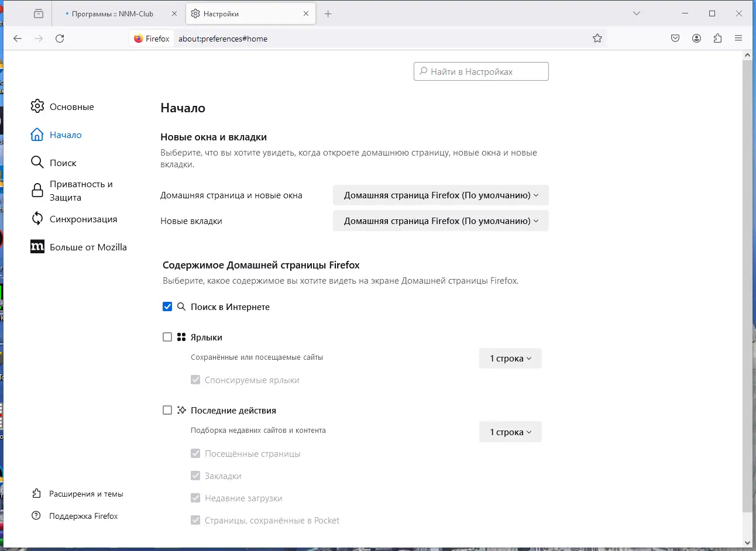Click 'Найти в Настройках' search field
Image resolution: width=756 pixels, height=551 pixels.
pos(481,71)
